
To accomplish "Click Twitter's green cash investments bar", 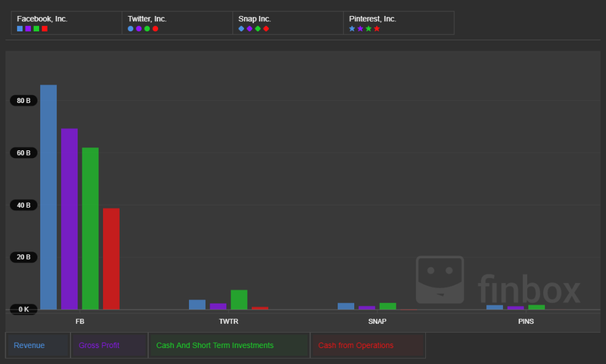I will [239, 300].
